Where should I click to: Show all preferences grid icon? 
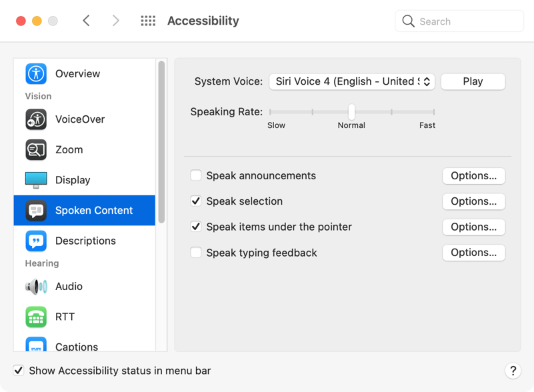148,21
